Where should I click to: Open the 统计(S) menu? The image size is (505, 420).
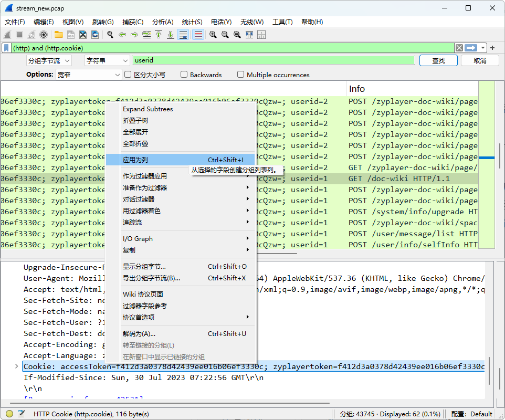point(192,22)
